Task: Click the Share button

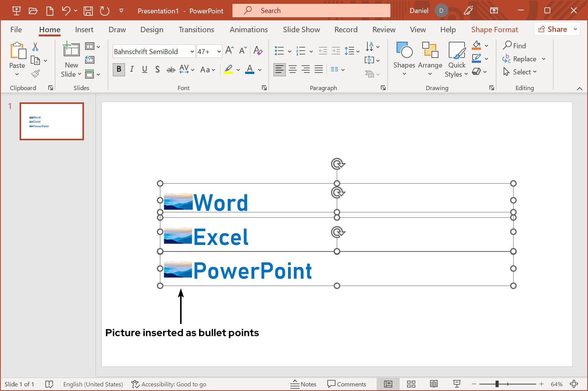Action: point(553,29)
